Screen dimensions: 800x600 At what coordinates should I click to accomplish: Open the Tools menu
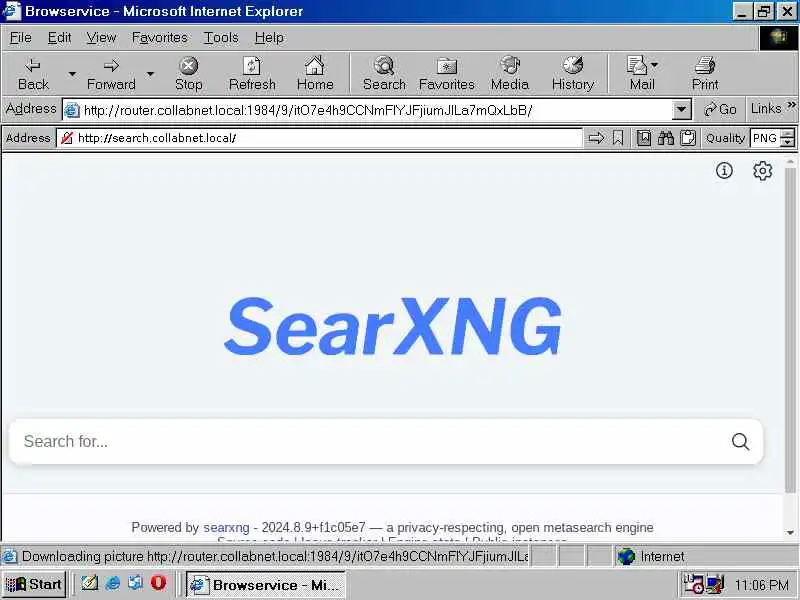pyautogui.click(x=221, y=38)
